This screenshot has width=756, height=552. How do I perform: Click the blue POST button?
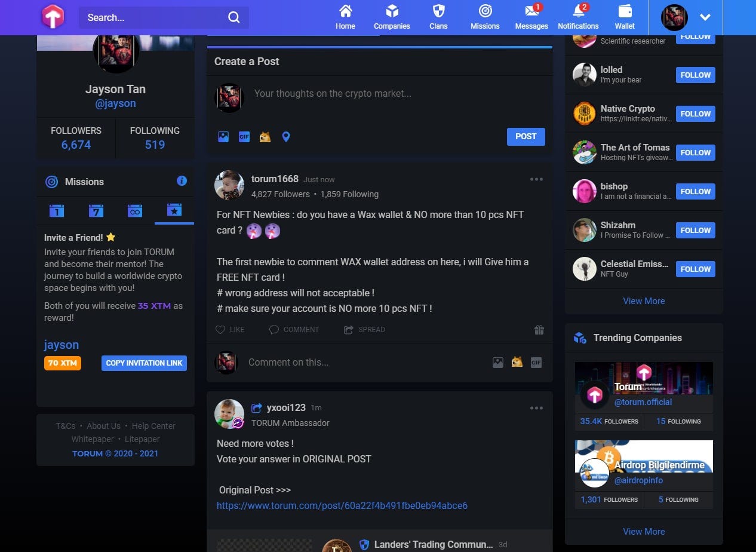coord(525,136)
